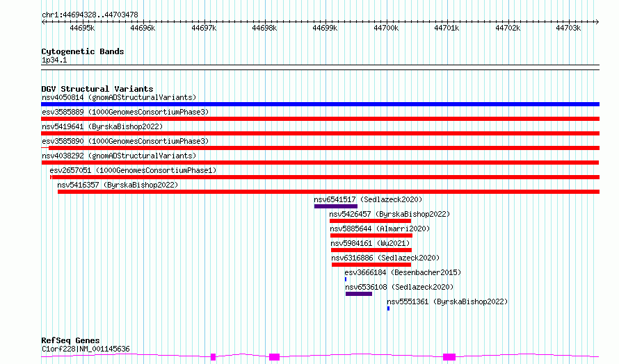Open nsv6541517 Sedlazeck2020 label

368,199
